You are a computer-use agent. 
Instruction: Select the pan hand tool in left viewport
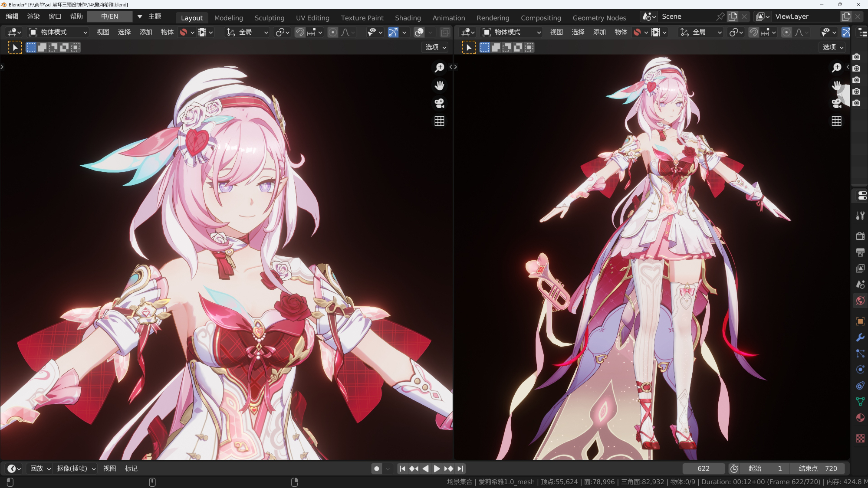point(439,85)
